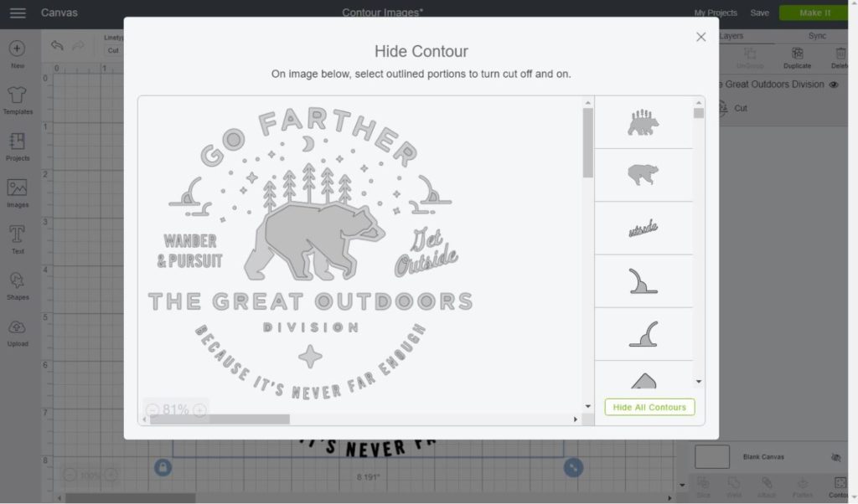Click the four-point star below DIVISION

pos(310,357)
